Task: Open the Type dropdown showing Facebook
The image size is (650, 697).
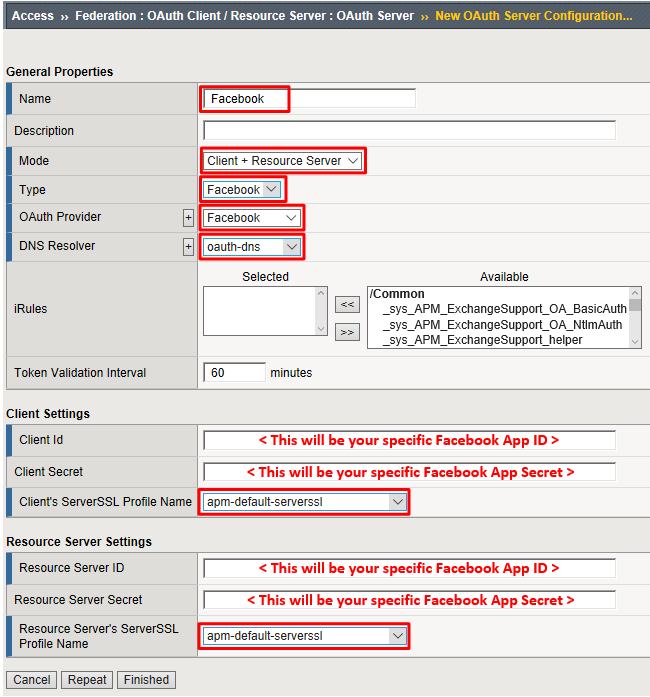Action: coord(242,189)
